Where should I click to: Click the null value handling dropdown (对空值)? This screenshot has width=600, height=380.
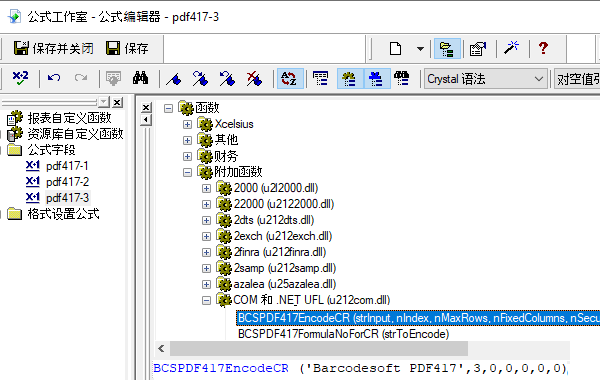coord(577,79)
